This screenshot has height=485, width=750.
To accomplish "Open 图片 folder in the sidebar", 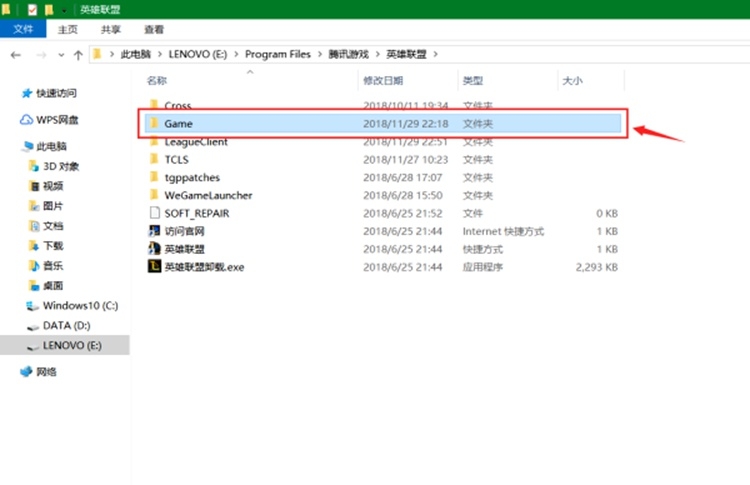I will click(53, 206).
